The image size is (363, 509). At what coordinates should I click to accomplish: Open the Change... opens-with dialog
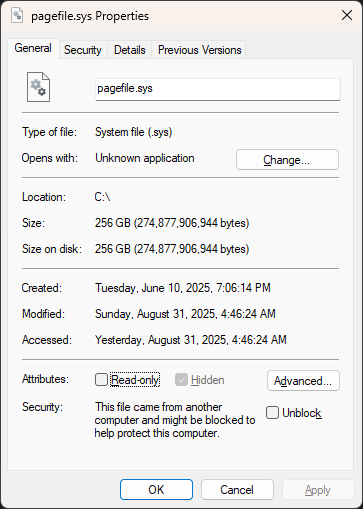point(287,160)
